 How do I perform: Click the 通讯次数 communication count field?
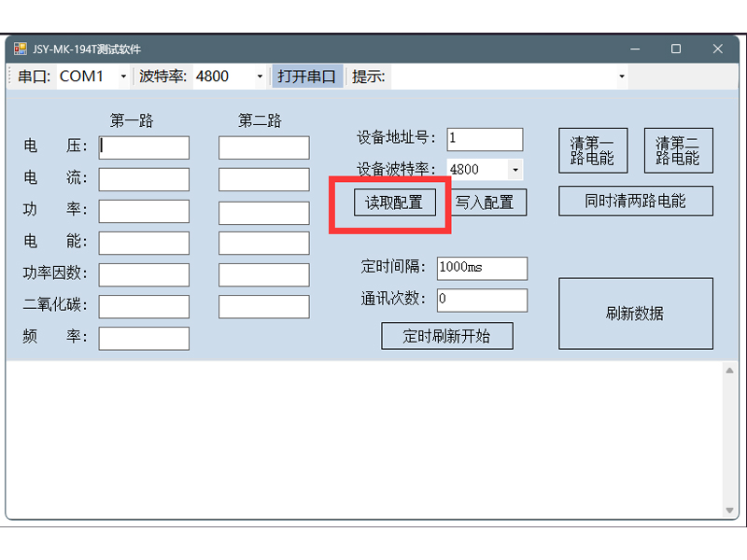coord(482,300)
